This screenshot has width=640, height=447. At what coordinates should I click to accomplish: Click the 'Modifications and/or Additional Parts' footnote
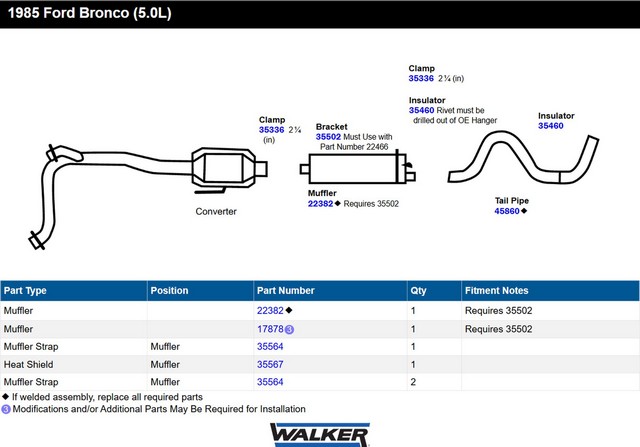pyautogui.click(x=159, y=409)
